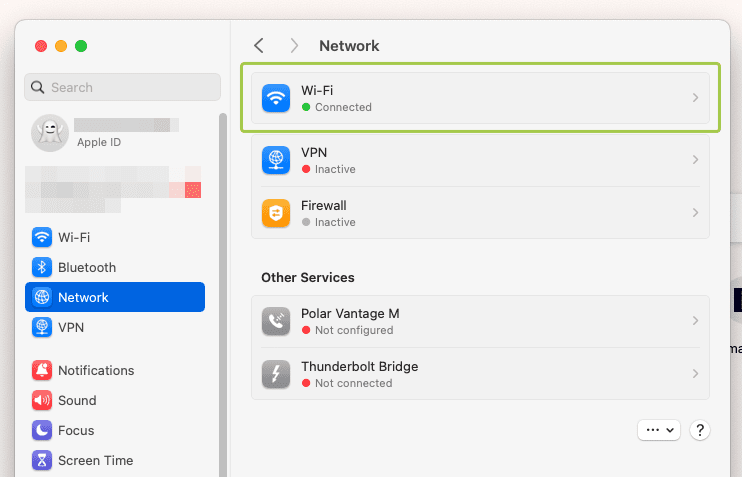Click the 'Thunderbolt Bridge' label
This screenshot has height=477, width=742.
(360, 366)
